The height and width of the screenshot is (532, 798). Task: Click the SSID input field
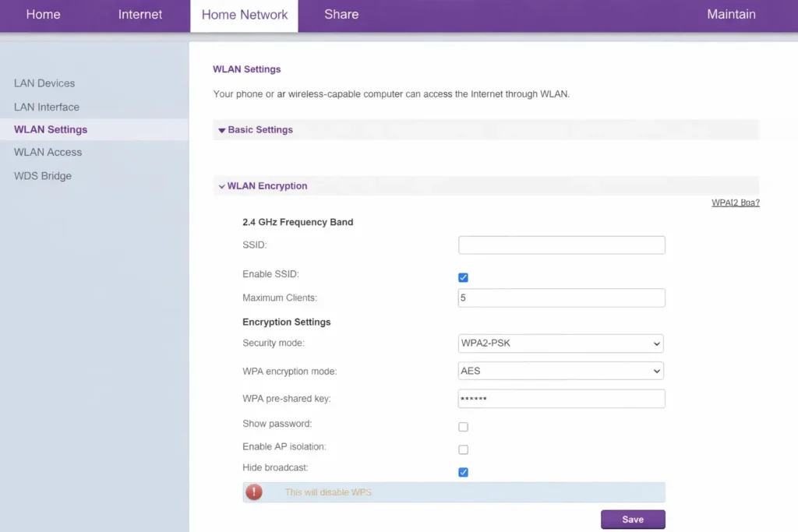[x=561, y=245]
